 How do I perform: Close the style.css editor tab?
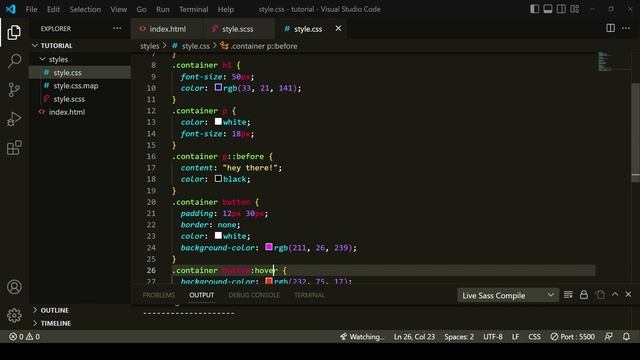pyautogui.click(x=338, y=29)
